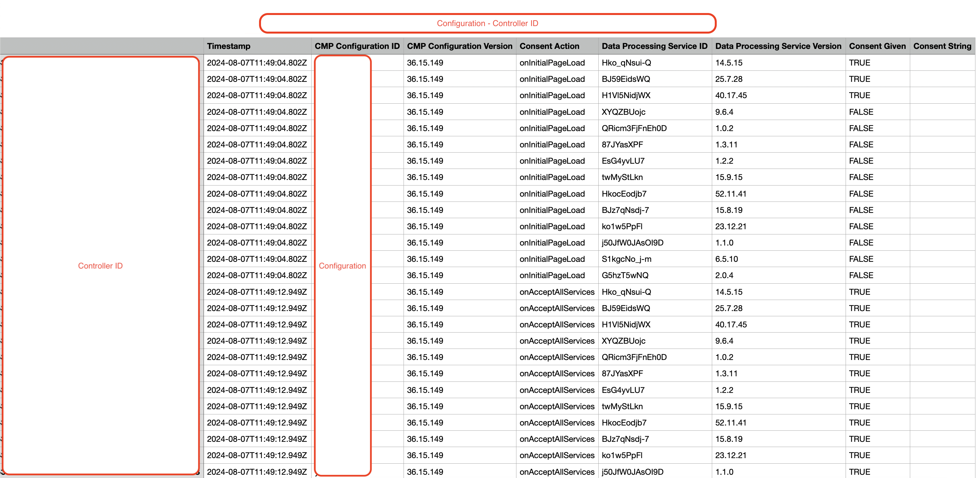This screenshot has width=980, height=478.
Task: Click H1Vl5NidjWX in the onInitialPageLoad rows
Action: click(626, 96)
